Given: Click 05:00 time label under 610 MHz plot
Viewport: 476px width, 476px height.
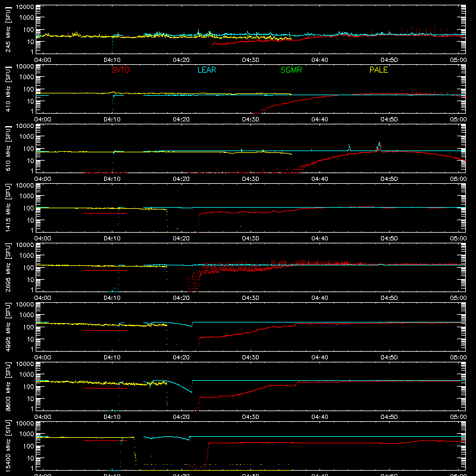Looking at the screenshot, I should click(458, 179).
